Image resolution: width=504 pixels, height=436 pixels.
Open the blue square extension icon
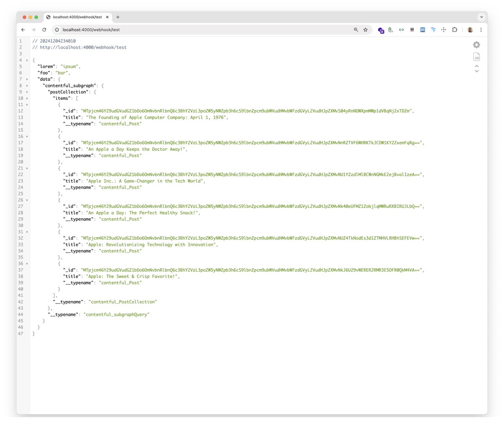point(423,30)
